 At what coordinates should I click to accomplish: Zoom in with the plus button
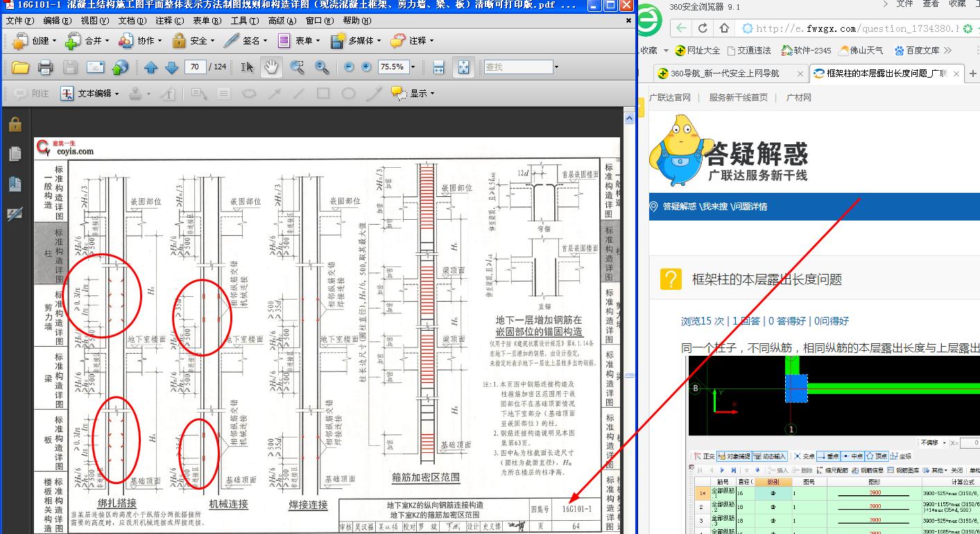pos(367,67)
